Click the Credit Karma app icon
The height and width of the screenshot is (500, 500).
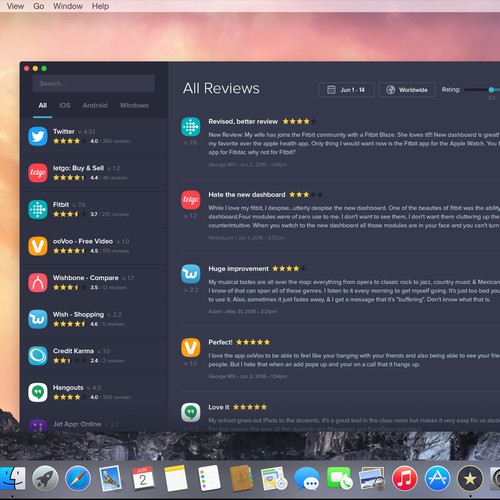pyautogui.click(x=38, y=356)
